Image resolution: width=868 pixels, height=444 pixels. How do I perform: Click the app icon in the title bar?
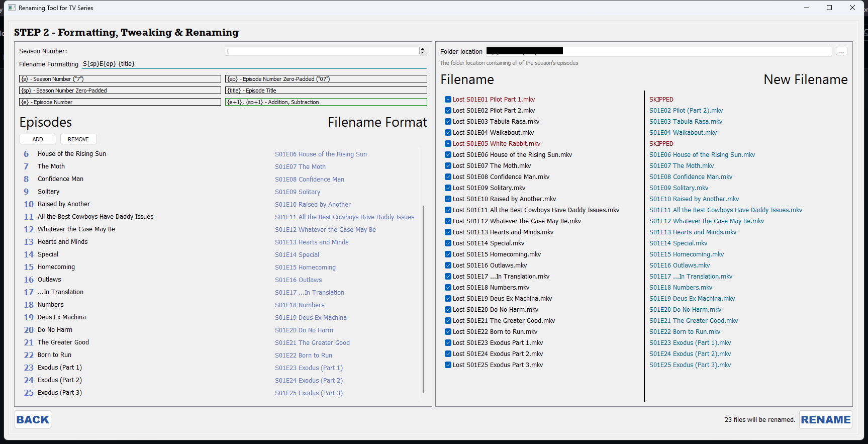pyautogui.click(x=12, y=8)
